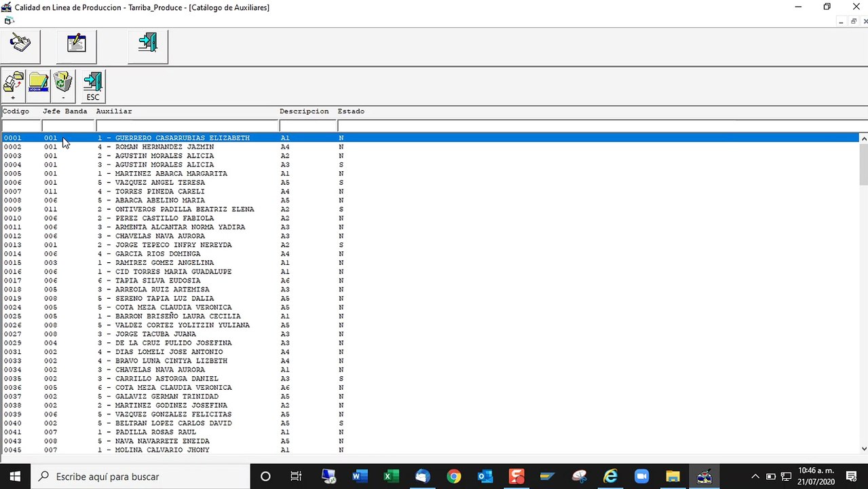Click the Estado filter input field

[602, 126]
